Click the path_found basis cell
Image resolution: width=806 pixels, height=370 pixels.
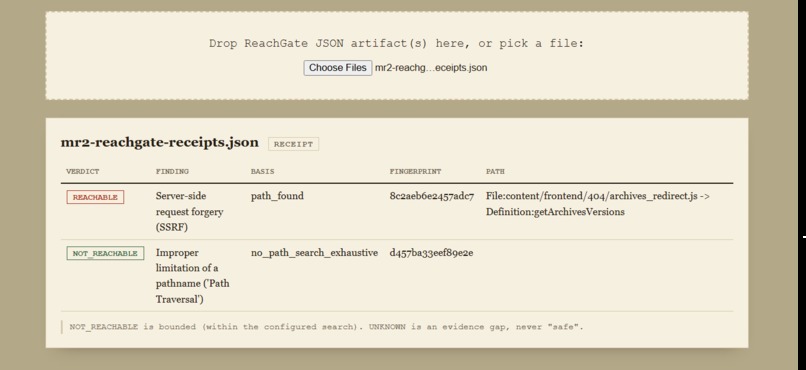click(277, 196)
